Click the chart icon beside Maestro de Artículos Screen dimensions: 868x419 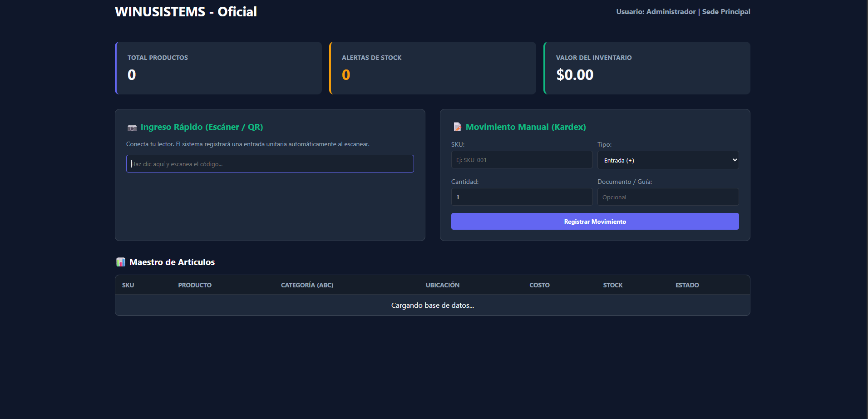[121, 262]
